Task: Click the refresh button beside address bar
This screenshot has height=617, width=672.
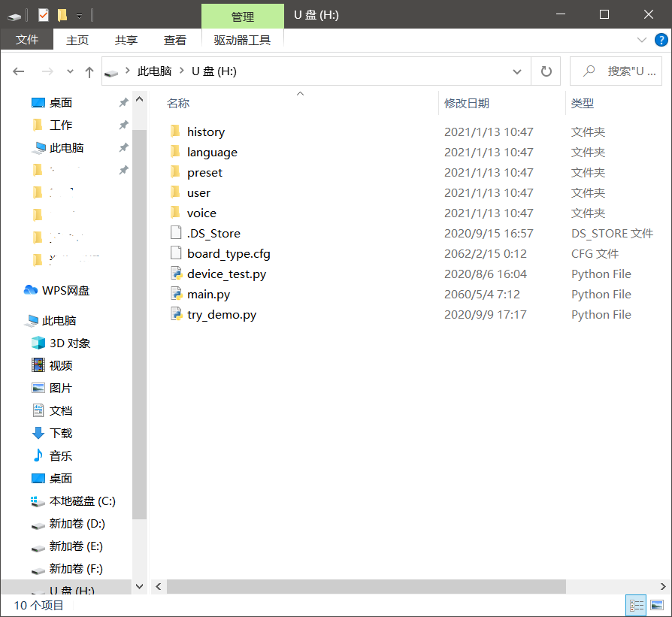Action: coord(546,71)
